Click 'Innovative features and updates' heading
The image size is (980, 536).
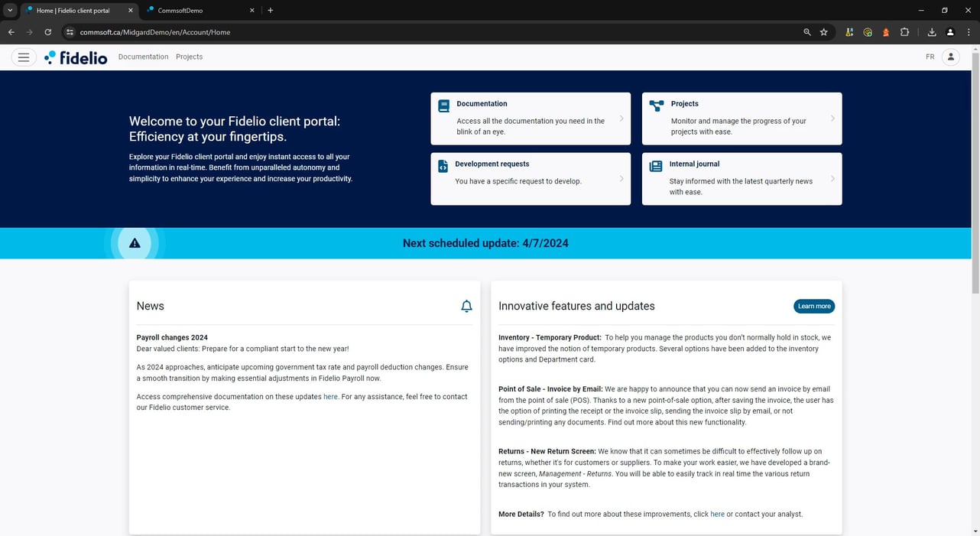click(x=576, y=306)
